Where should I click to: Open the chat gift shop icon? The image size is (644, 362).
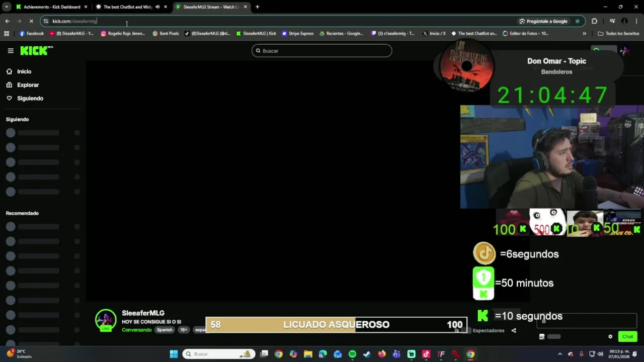[x=542, y=336]
